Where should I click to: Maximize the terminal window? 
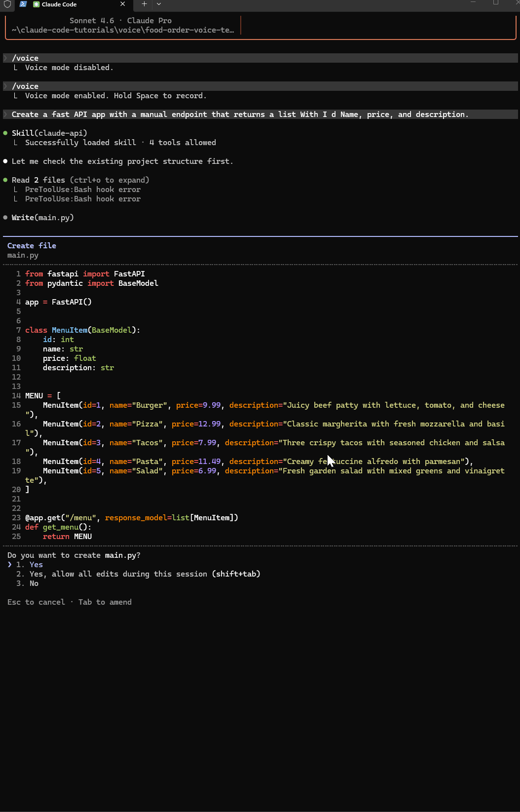(496, 2)
